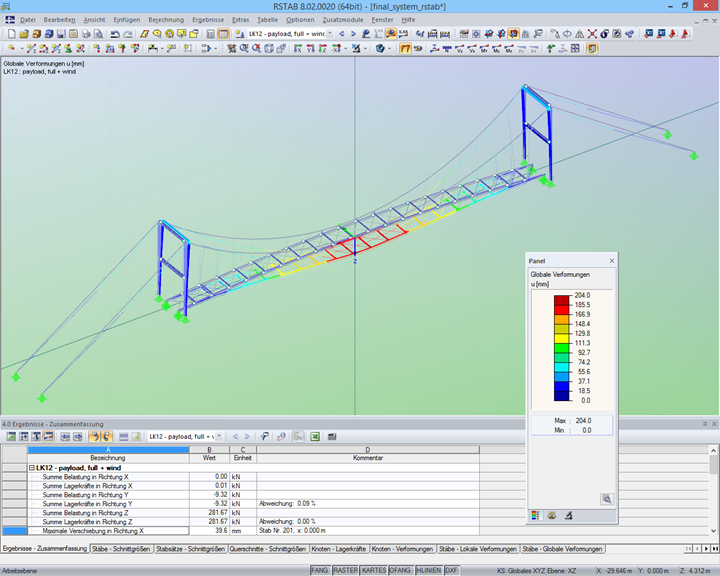Toggle the highlighted view-mode icon in the top toolbar
The height and width of the screenshot is (576, 720).
point(513,34)
